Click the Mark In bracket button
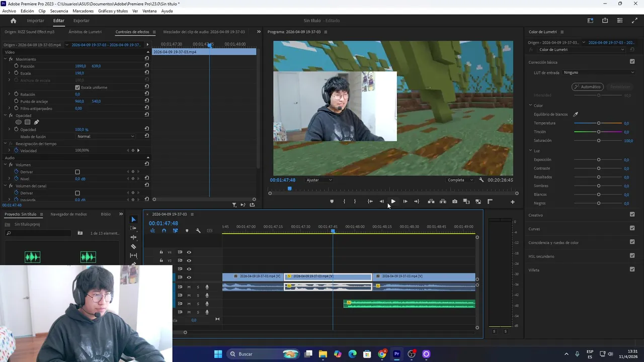644x362 pixels. pyautogui.click(x=344, y=202)
